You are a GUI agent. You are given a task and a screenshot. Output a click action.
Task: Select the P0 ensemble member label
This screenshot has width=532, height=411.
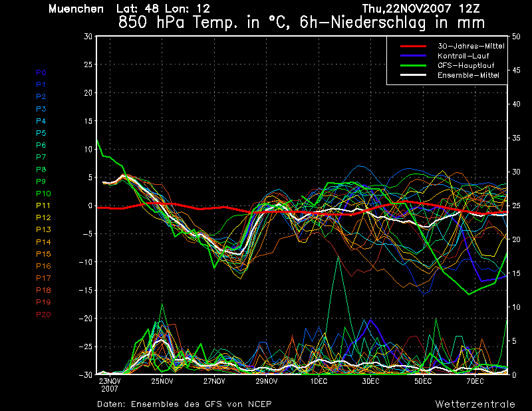(41, 72)
